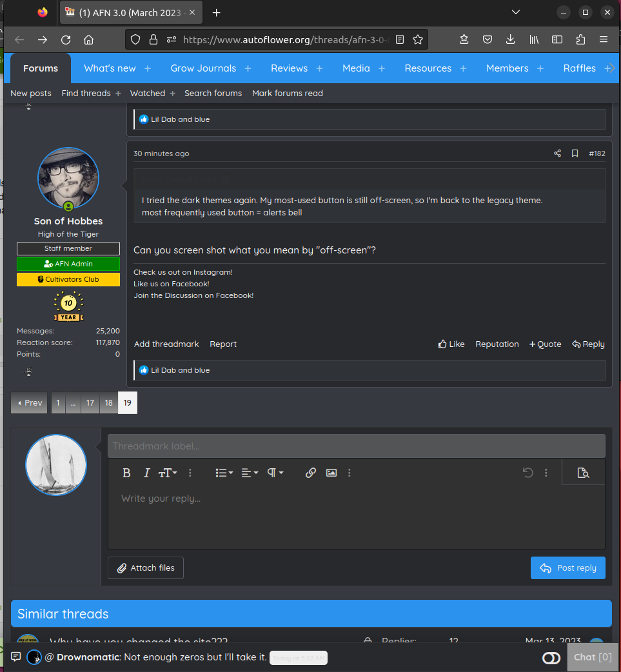This screenshot has height=672, width=621.
Task: Open the Grow Journals menu
Action: click(203, 68)
